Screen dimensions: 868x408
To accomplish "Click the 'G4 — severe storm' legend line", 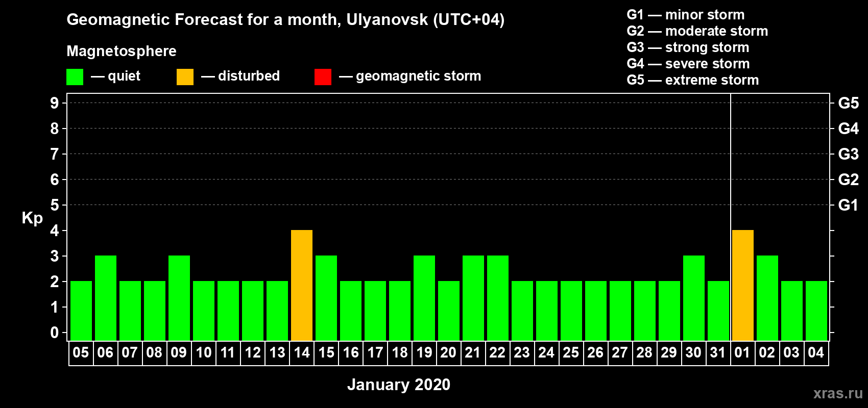I will [x=688, y=64].
